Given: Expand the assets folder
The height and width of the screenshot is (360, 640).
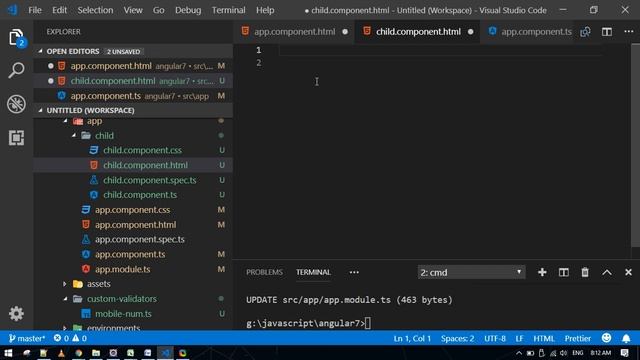Looking at the screenshot, I should point(65,284).
